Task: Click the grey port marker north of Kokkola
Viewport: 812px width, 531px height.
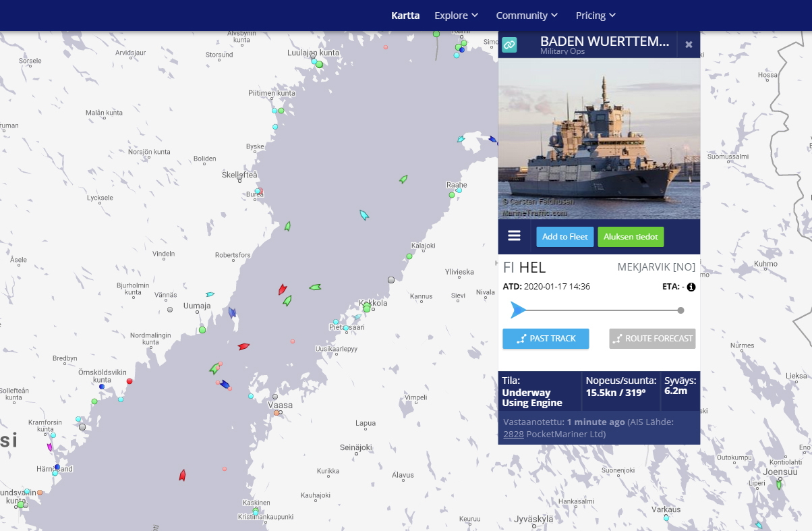Action: click(x=391, y=279)
